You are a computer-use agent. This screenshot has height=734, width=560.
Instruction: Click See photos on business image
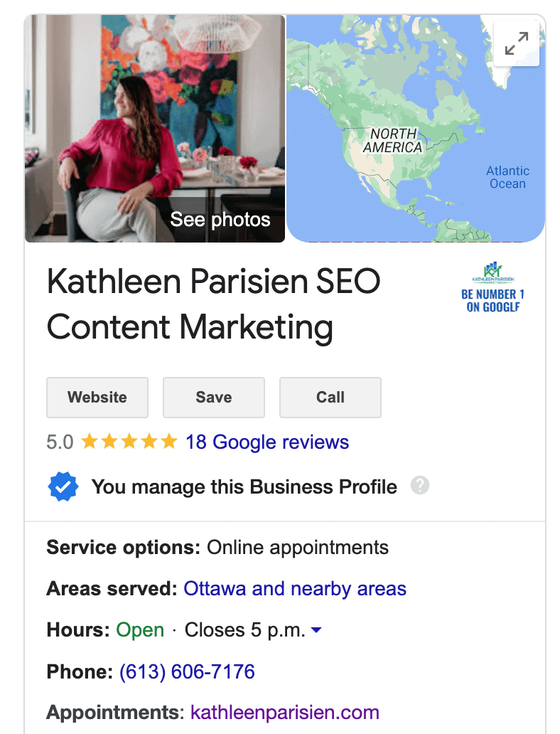(220, 220)
